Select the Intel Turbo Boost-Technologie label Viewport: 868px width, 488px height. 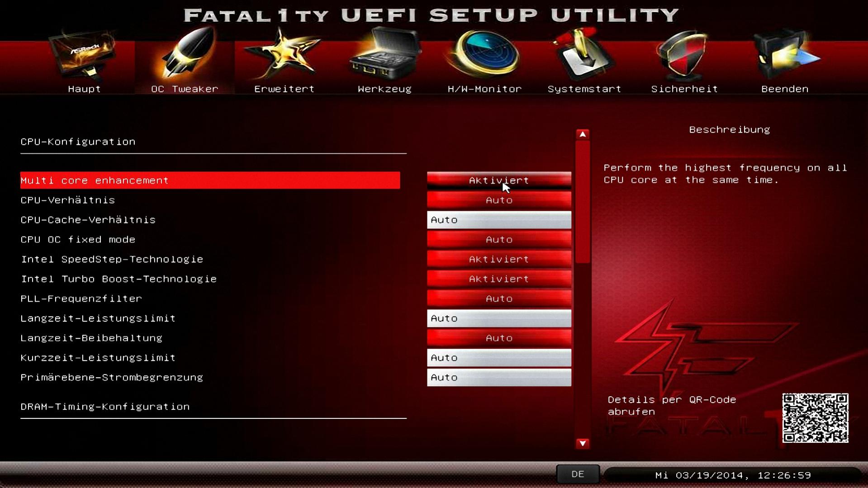coord(119,279)
